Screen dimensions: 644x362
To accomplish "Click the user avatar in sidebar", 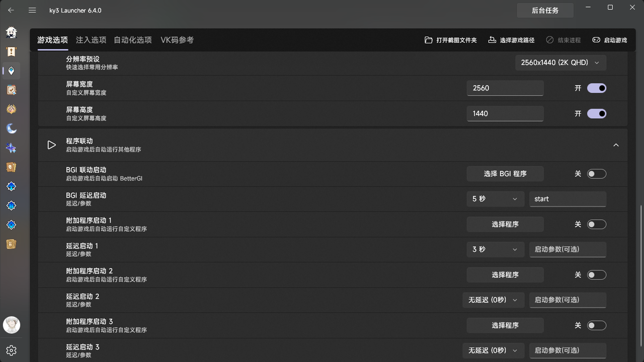I will (x=11, y=325).
